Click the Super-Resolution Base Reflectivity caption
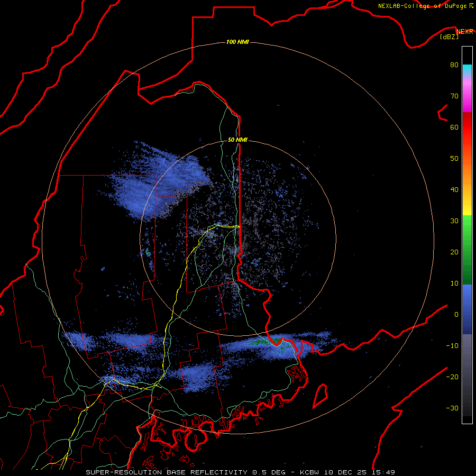 (x=166, y=472)
